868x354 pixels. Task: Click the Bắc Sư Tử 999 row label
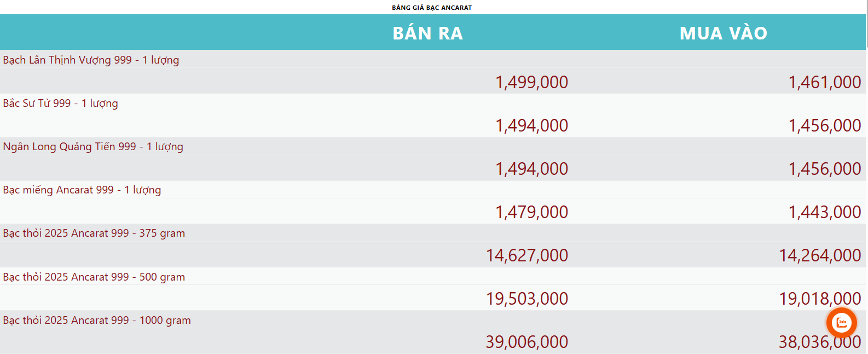60,103
